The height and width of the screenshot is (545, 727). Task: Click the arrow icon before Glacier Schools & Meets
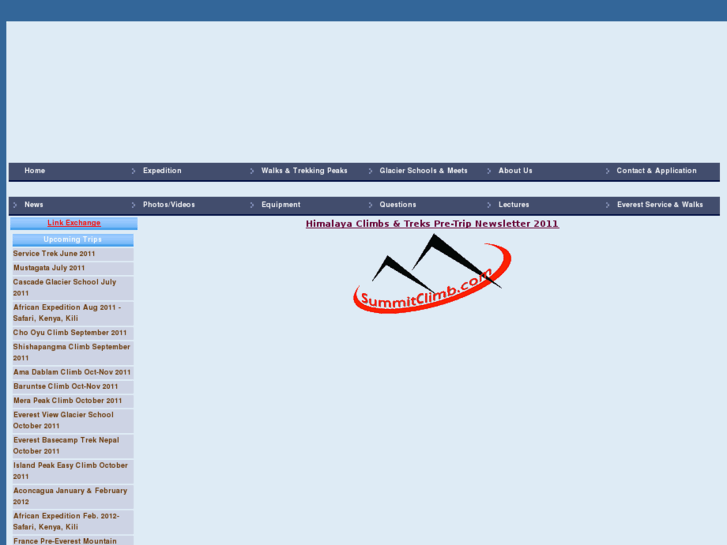coord(370,171)
